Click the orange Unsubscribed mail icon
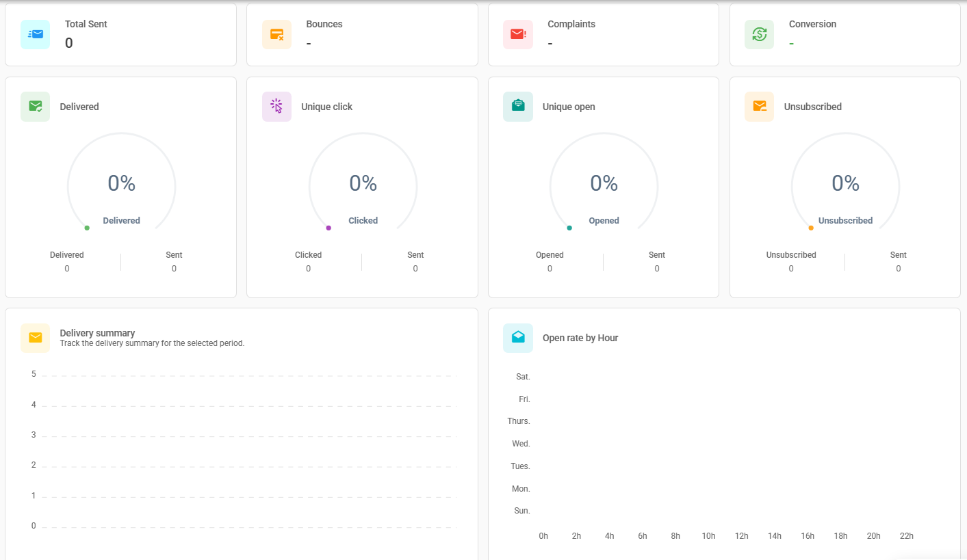The width and height of the screenshot is (967, 560). [x=759, y=107]
